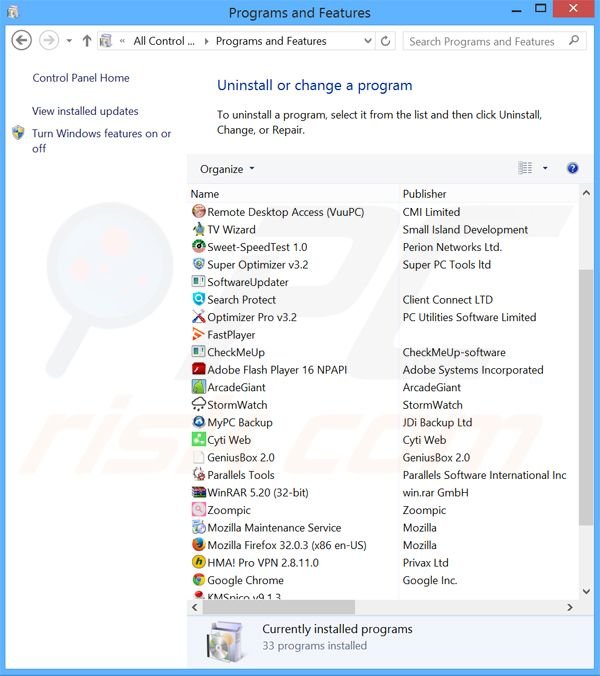Click publisher Small Island Development
The height and width of the screenshot is (676, 600).
[x=465, y=229]
